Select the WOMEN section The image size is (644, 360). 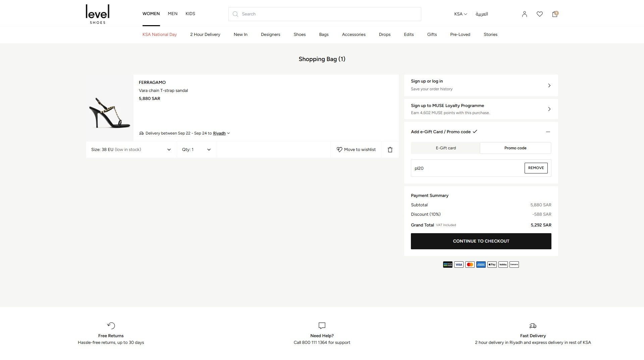pyautogui.click(x=151, y=14)
